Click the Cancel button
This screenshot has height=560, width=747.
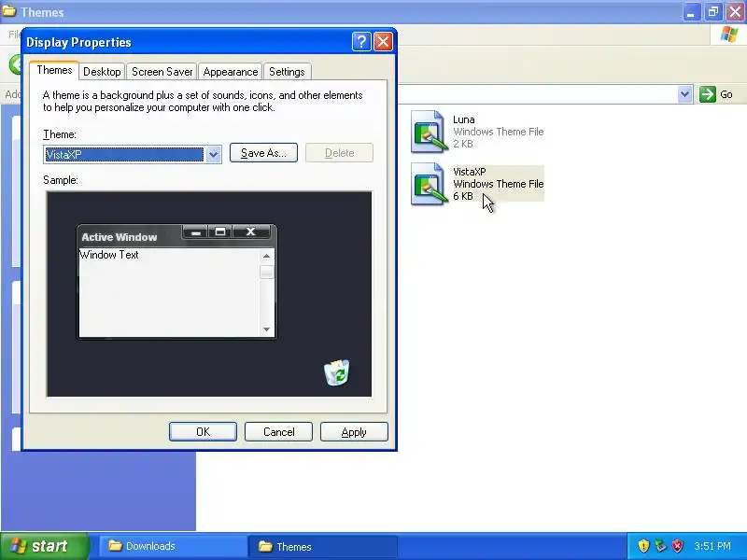click(x=278, y=432)
